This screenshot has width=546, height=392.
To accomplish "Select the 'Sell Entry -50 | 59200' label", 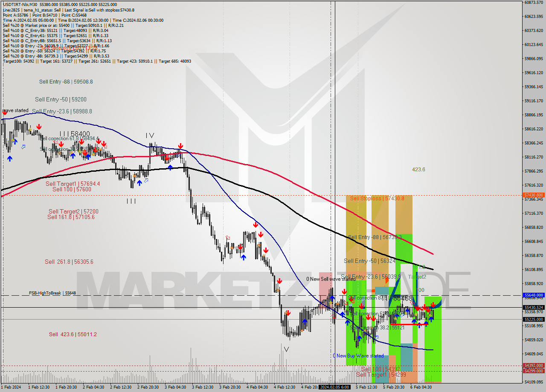I will click(x=61, y=99).
